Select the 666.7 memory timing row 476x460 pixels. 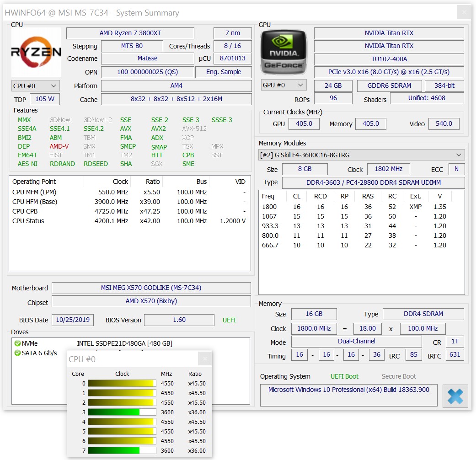click(361, 246)
